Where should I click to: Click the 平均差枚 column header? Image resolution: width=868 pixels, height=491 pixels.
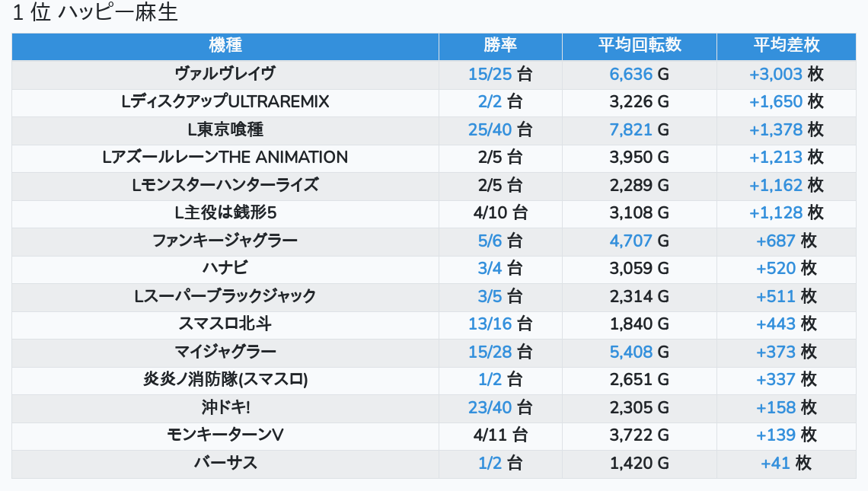787,46
